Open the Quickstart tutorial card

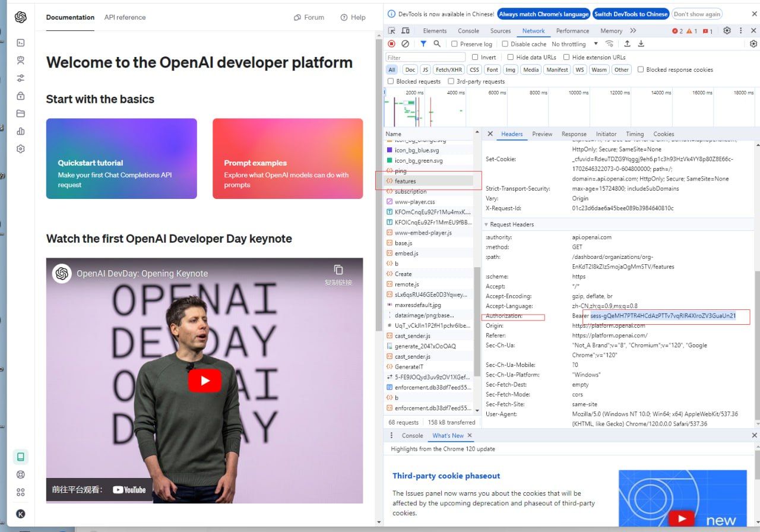121,159
